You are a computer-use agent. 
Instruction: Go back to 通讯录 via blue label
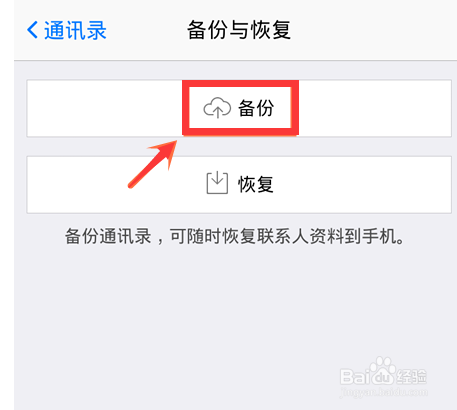[x=75, y=30]
